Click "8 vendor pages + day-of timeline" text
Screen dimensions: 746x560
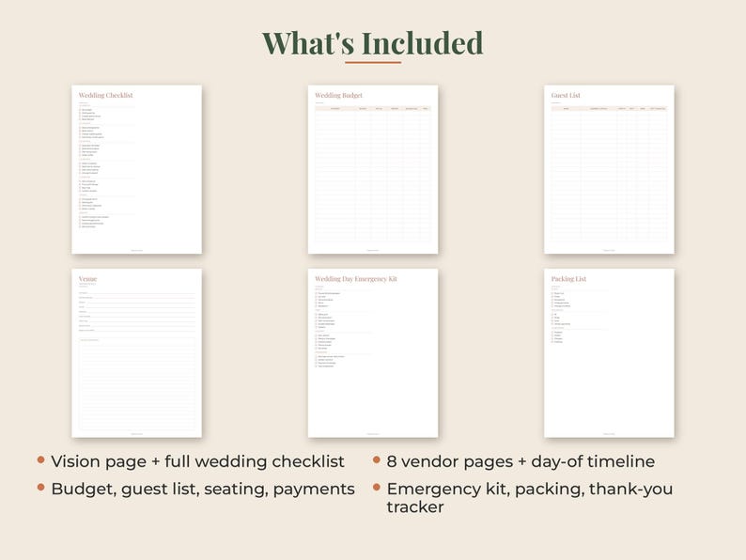pos(521,461)
